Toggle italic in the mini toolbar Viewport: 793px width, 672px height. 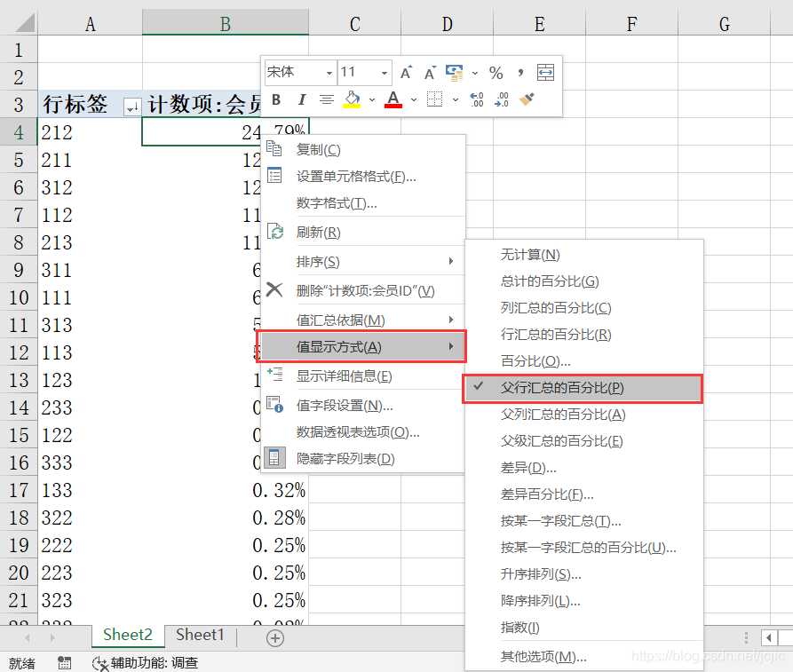(x=301, y=99)
